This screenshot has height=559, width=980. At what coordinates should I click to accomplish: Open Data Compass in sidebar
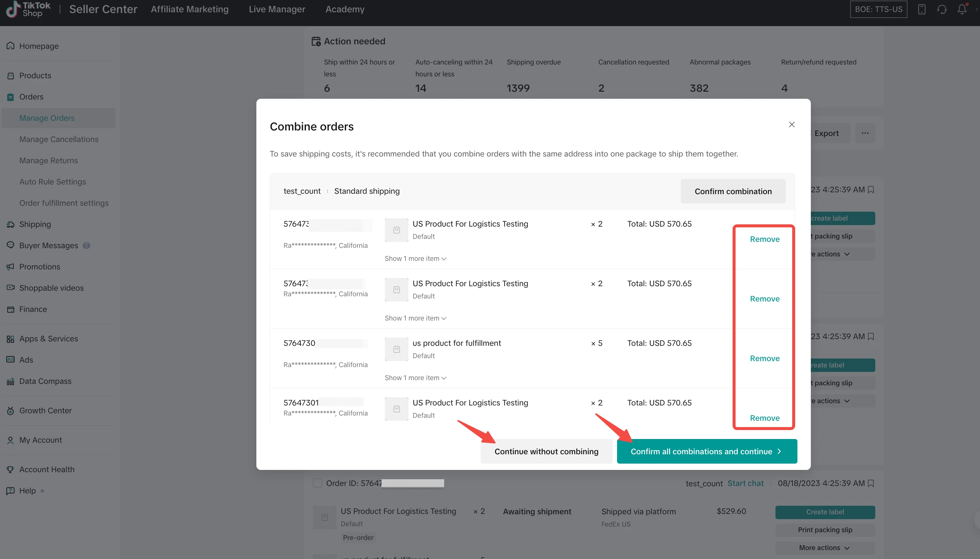click(x=45, y=381)
